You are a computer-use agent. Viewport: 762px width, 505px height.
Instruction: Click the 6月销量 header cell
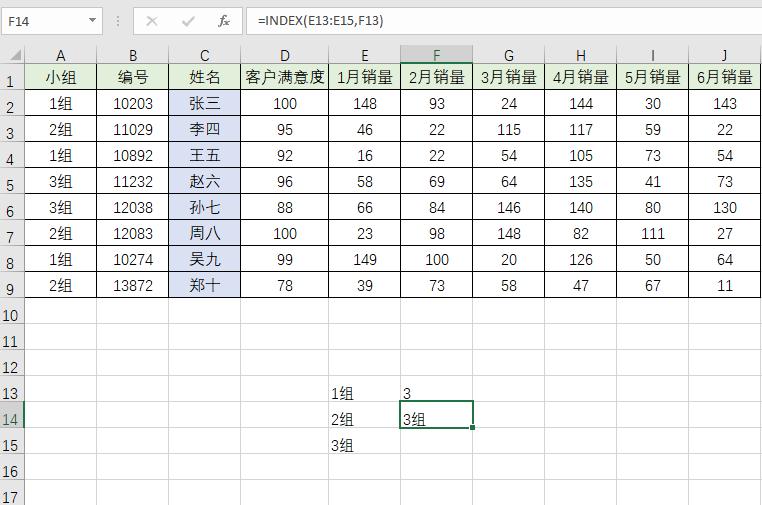tap(725, 77)
